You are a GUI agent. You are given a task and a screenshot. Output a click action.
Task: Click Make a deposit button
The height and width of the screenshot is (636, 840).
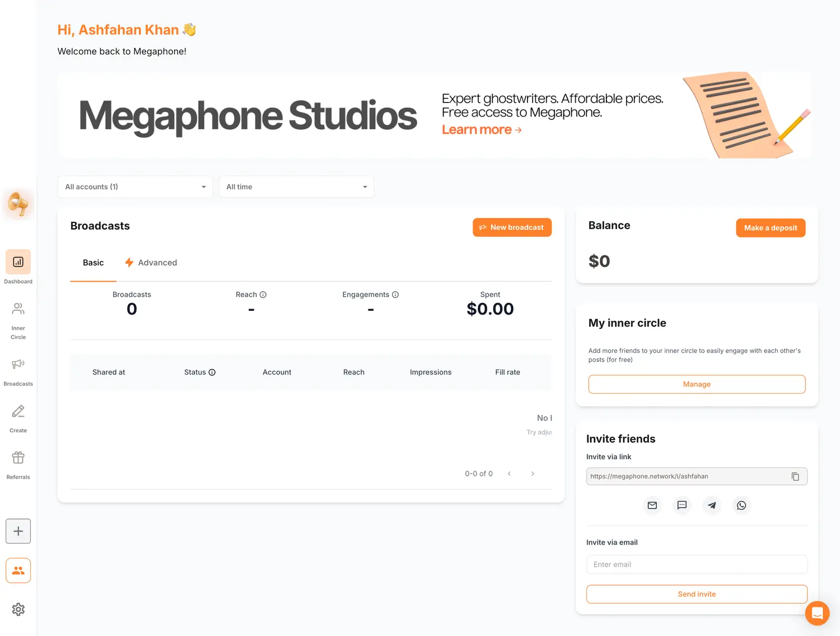click(771, 228)
